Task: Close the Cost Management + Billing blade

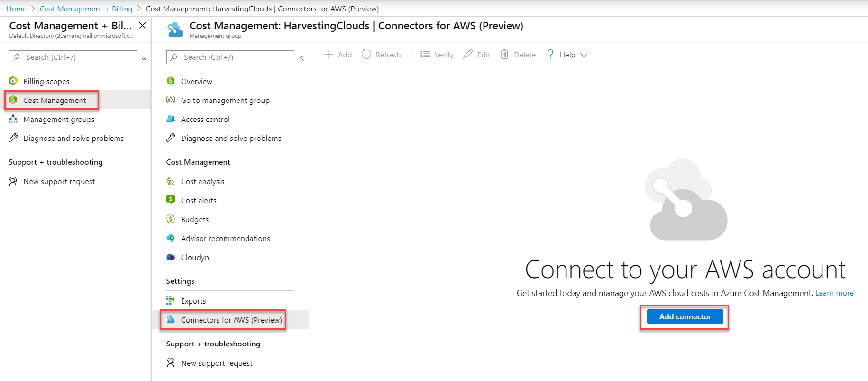Action: tap(142, 26)
